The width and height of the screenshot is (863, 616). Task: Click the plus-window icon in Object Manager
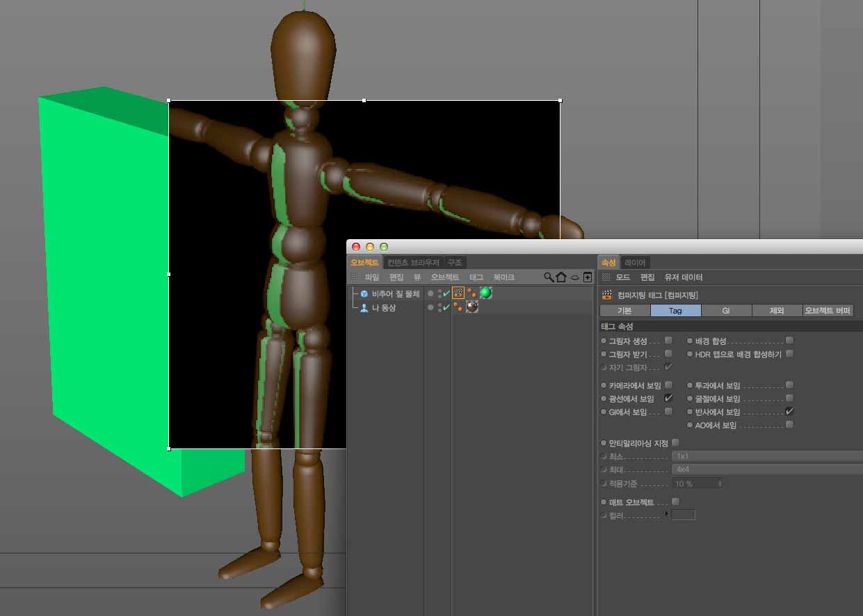coord(588,277)
